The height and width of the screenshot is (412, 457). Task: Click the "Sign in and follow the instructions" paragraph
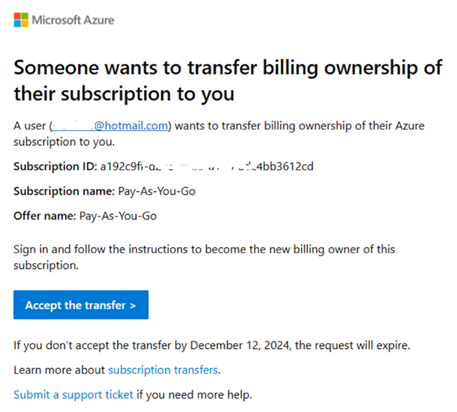click(x=204, y=257)
